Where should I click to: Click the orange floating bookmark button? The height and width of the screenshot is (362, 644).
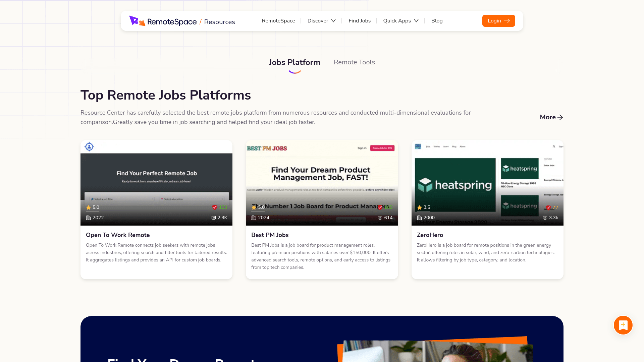pos(623,325)
